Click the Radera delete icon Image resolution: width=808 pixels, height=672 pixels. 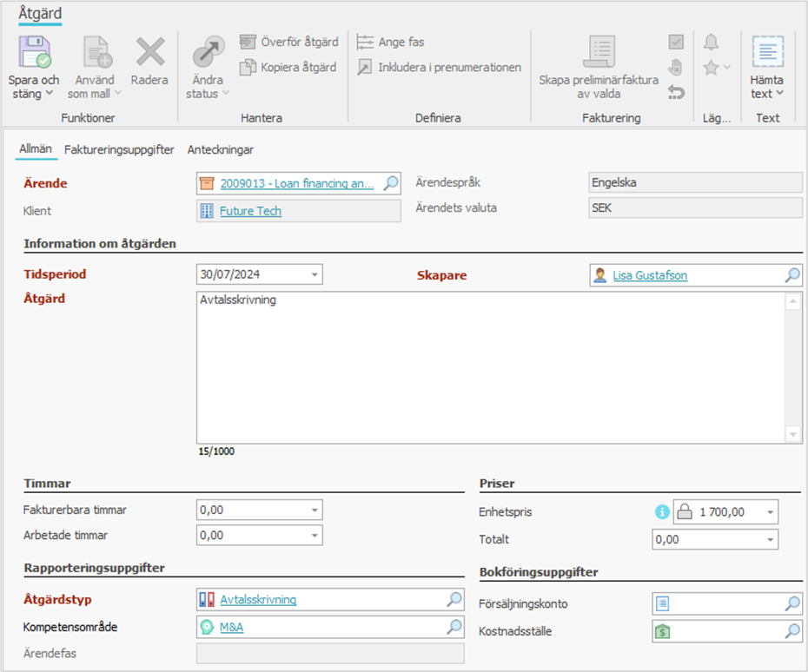tap(149, 53)
